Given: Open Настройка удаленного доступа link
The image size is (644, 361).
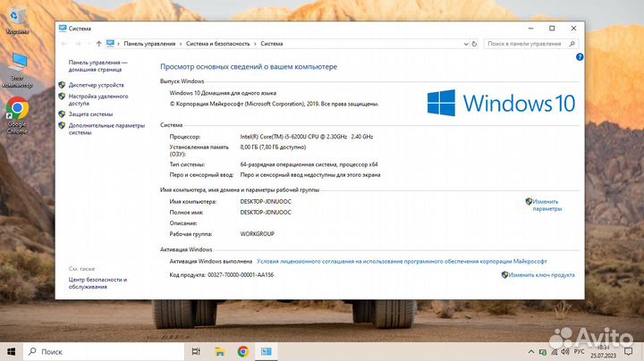Looking at the screenshot, I should click(x=98, y=100).
